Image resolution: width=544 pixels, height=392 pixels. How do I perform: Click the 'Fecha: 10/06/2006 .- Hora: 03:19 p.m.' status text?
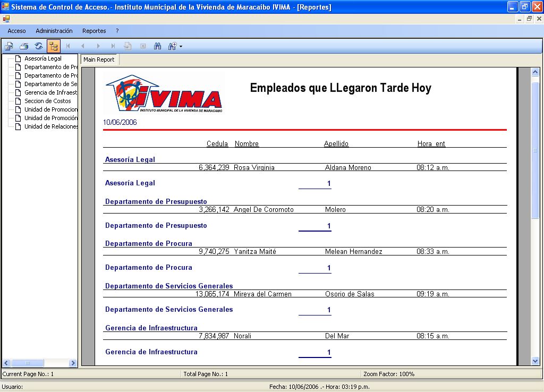coord(319,387)
